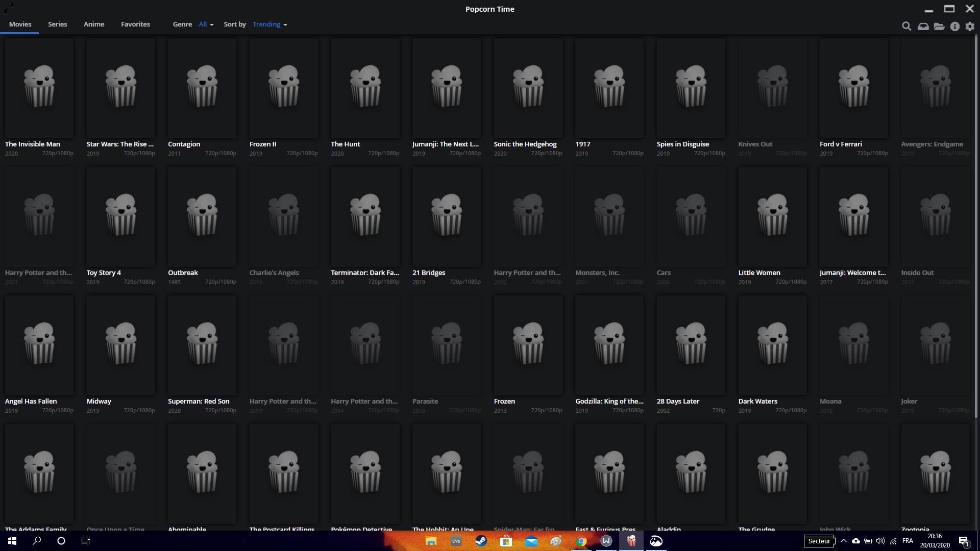Open Google Chrome from taskbar
This screenshot has width=980, height=551.
581,541
